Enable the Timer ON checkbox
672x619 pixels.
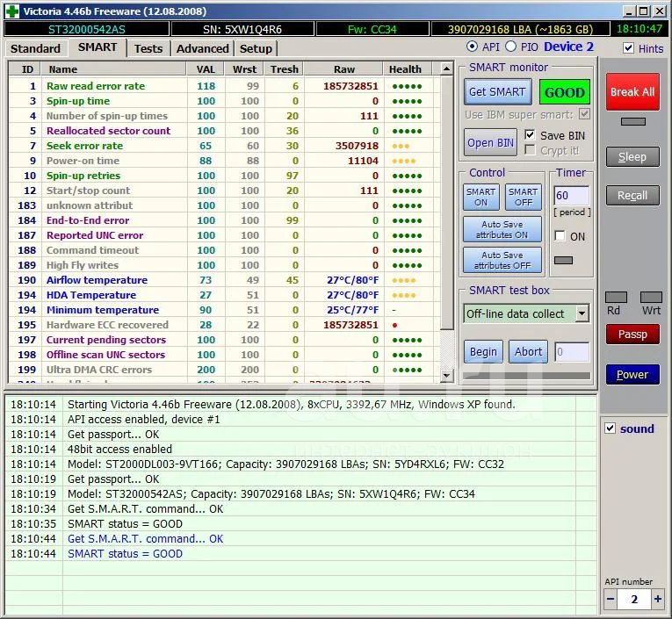560,235
